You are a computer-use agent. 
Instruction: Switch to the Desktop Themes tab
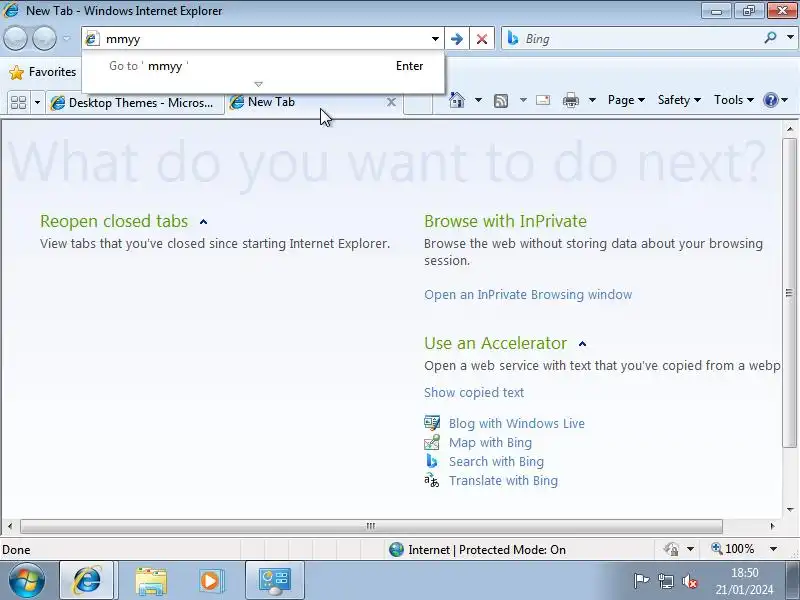[x=135, y=103]
